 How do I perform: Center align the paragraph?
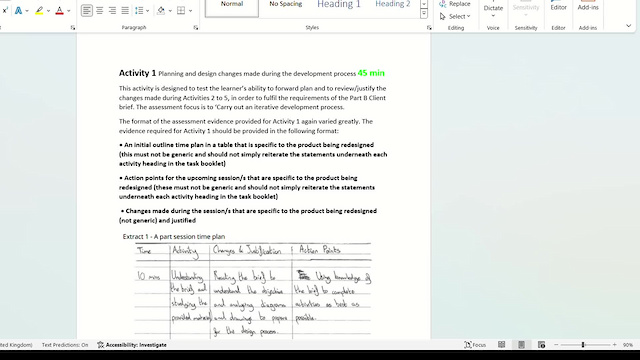pyautogui.click(x=100, y=11)
